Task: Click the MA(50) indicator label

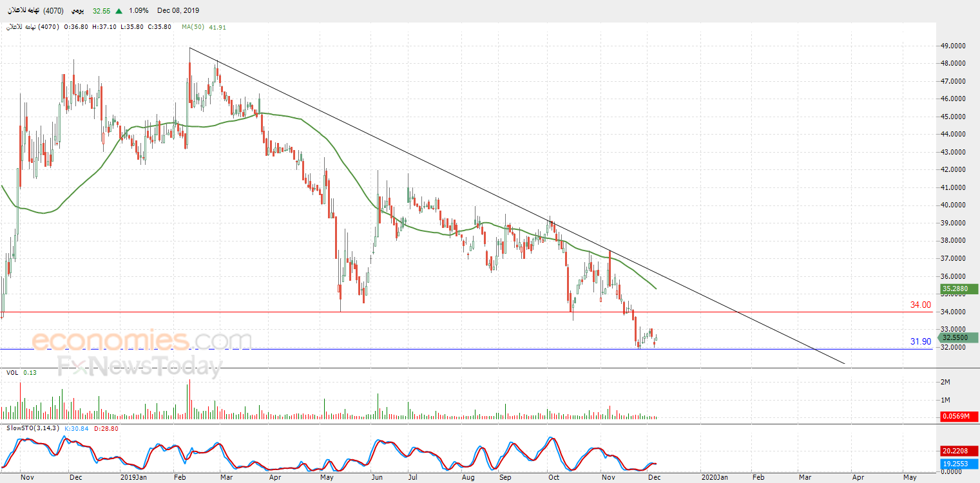Action: [191, 27]
